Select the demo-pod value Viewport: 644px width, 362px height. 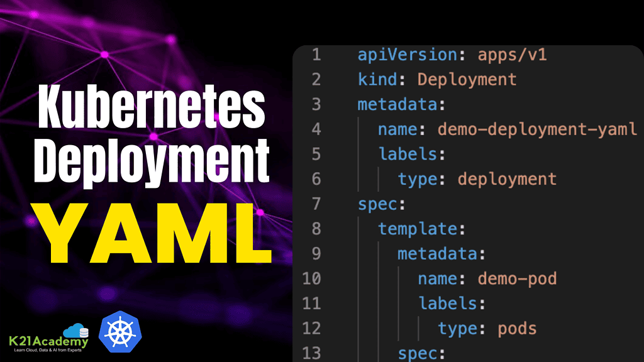[x=517, y=278]
